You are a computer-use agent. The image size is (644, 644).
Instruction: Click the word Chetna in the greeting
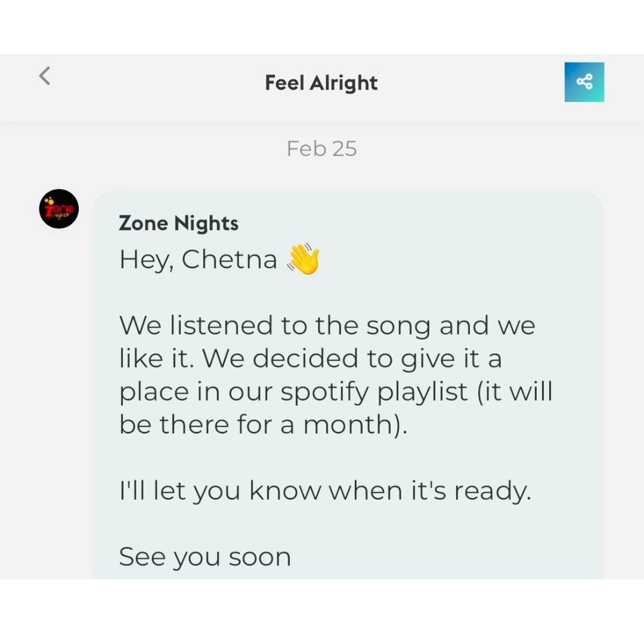(230, 259)
